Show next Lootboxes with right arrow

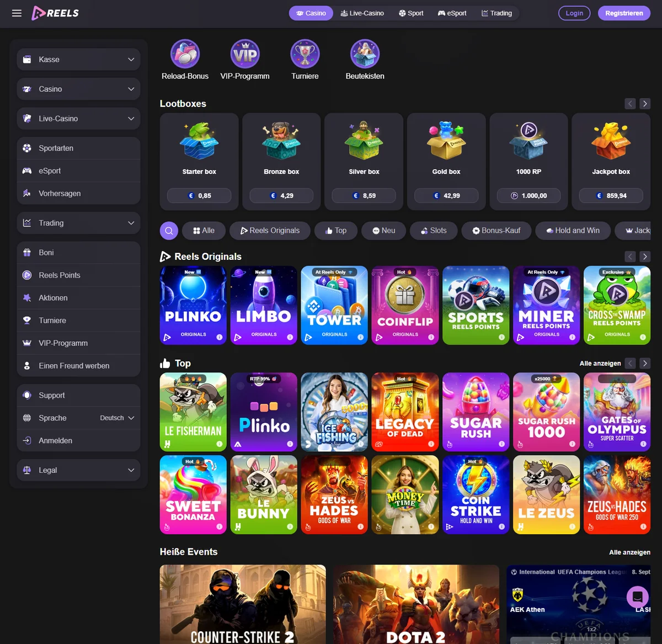click(x=645, y=104)
